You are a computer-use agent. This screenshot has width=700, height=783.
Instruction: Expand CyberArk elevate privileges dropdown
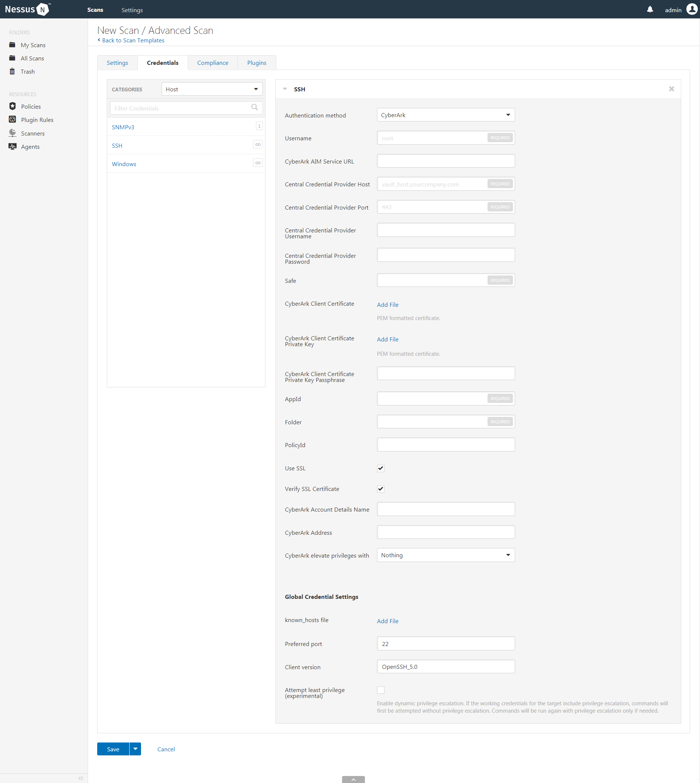[446, 555]
